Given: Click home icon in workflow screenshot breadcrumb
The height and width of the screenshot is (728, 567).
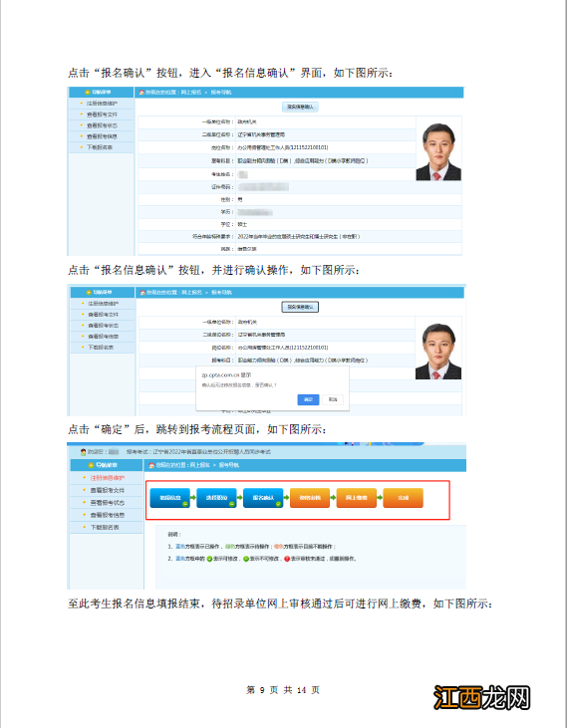Looking at the screenshot, I should (150, 465).
